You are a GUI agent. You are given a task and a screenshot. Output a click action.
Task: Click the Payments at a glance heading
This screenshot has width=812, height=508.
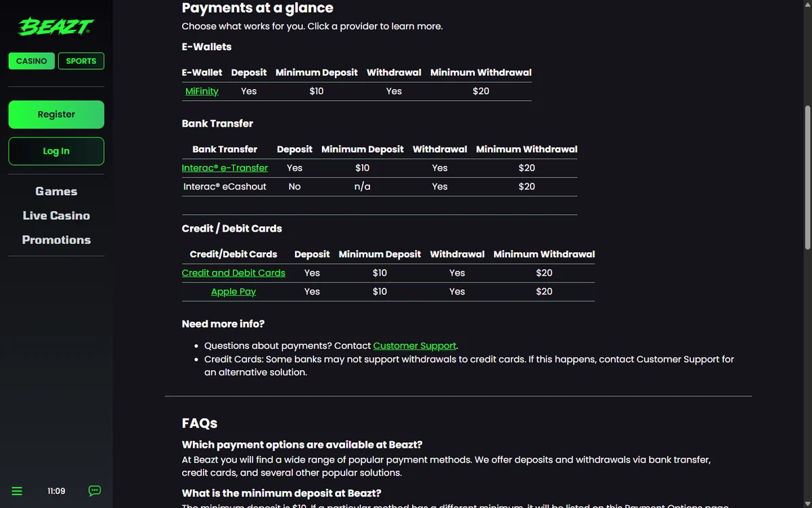click(x=258, y=8)
